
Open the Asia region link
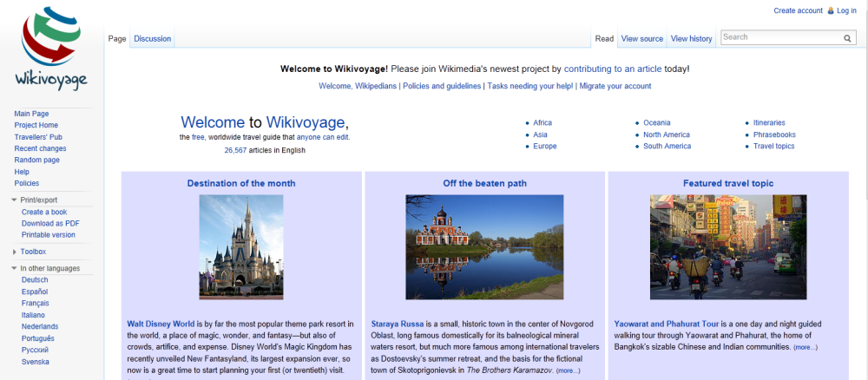pyautogui.click(x=540, y=135)
